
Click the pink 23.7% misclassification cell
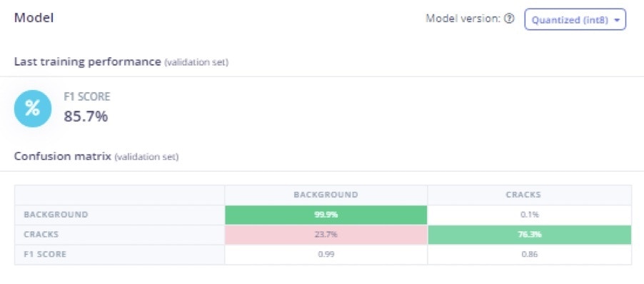pos(326,235)
